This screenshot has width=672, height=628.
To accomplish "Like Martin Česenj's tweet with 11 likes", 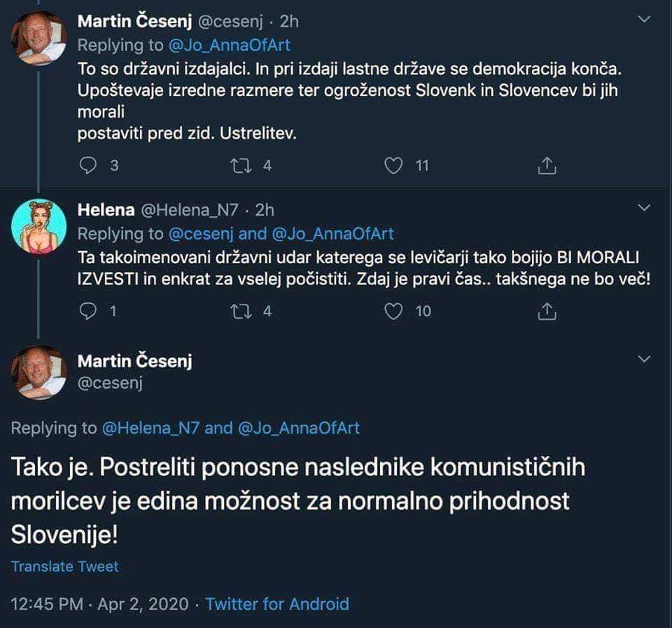I will click(x=395, y=165).
